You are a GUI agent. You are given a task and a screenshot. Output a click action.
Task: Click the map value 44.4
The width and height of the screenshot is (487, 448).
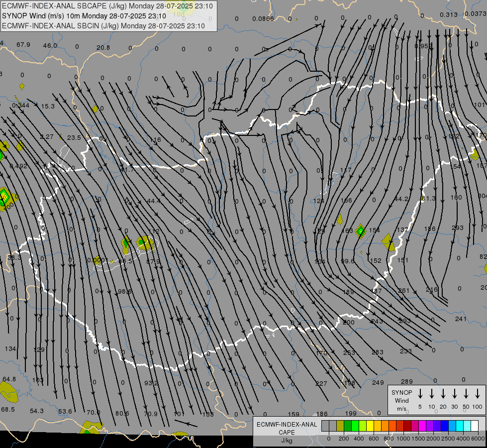click(154, 201)
